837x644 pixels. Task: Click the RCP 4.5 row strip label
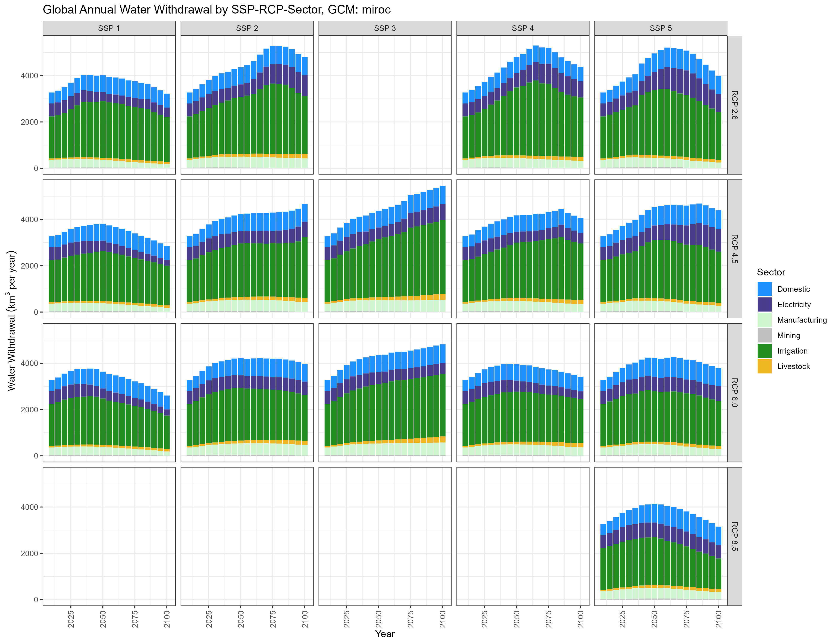tap(735, 249)
